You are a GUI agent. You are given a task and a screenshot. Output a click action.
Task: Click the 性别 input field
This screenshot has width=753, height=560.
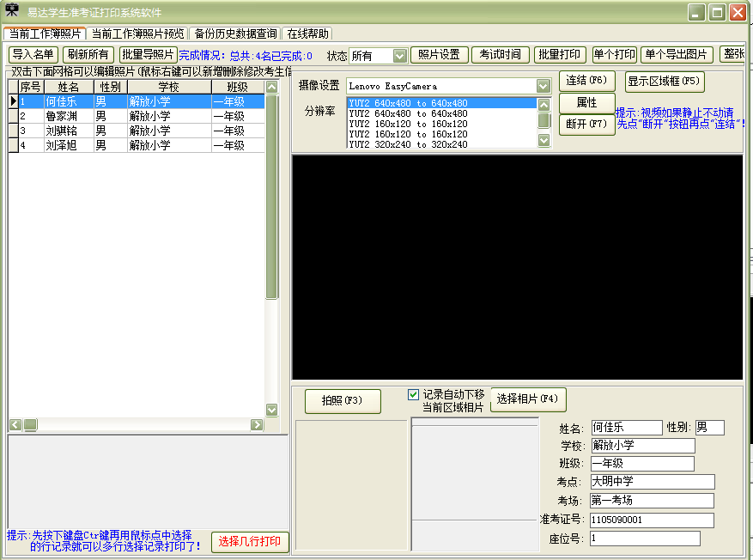[710, 428]
